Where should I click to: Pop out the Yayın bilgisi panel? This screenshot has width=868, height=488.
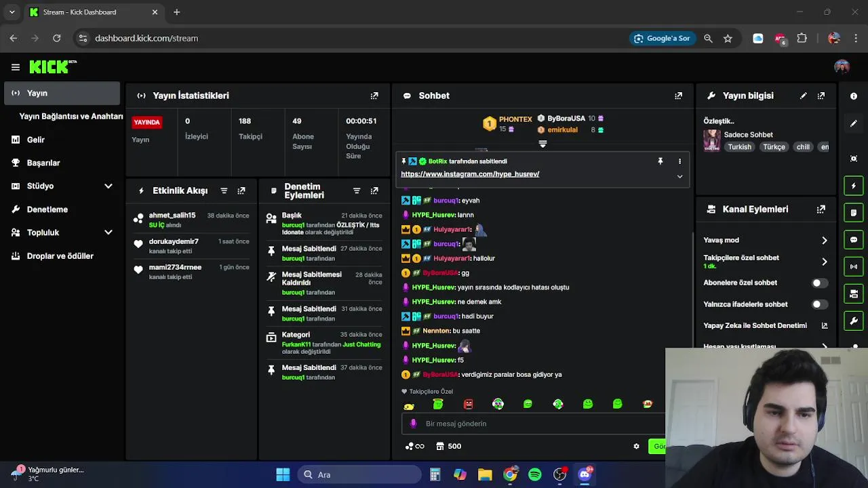(821, 96)
